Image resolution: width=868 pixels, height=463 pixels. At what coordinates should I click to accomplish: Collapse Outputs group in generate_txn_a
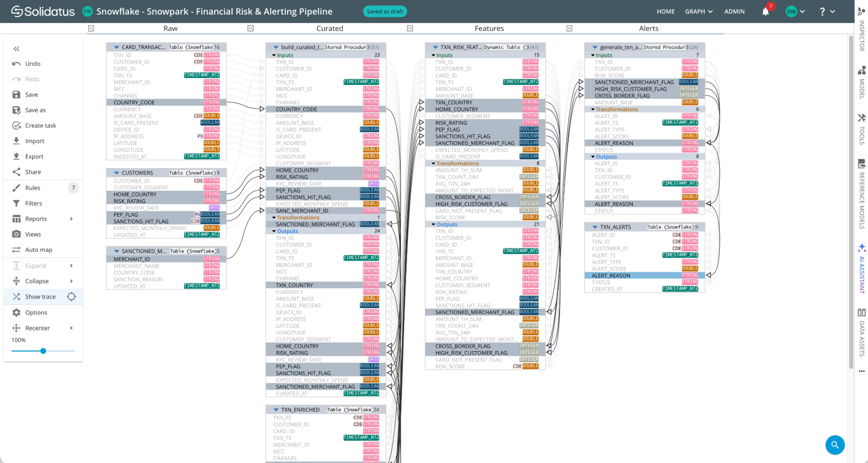pyautogui.click(x=593, y=157)
